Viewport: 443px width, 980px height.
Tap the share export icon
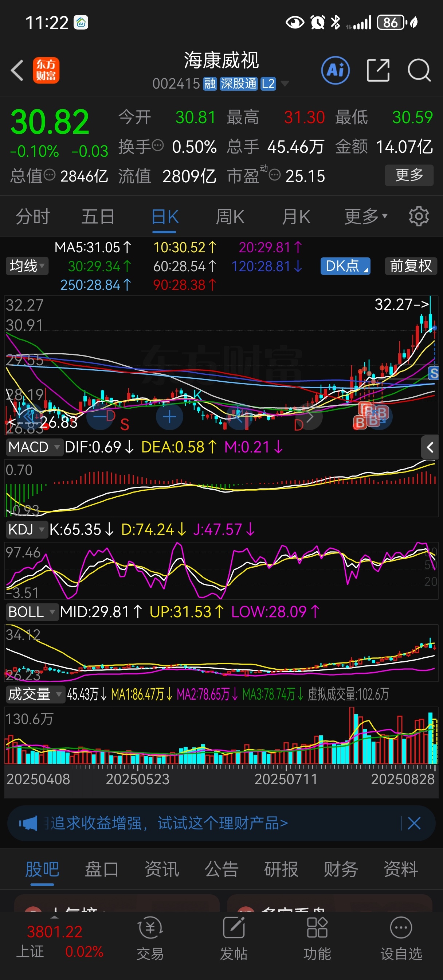pyautogui.click(x=378, y=70)
